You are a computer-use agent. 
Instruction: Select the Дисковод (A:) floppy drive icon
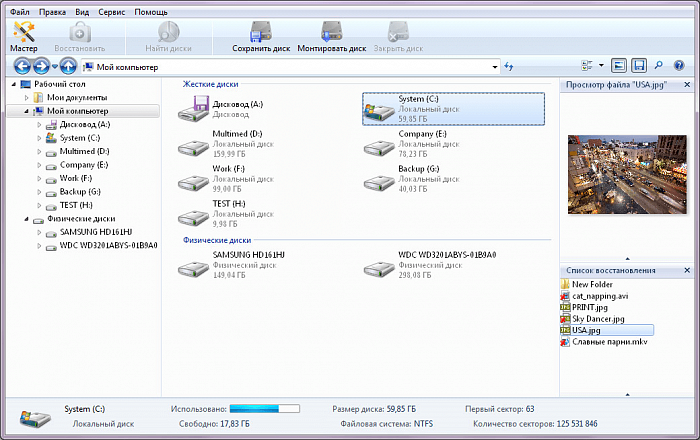(x=194, y=108)
